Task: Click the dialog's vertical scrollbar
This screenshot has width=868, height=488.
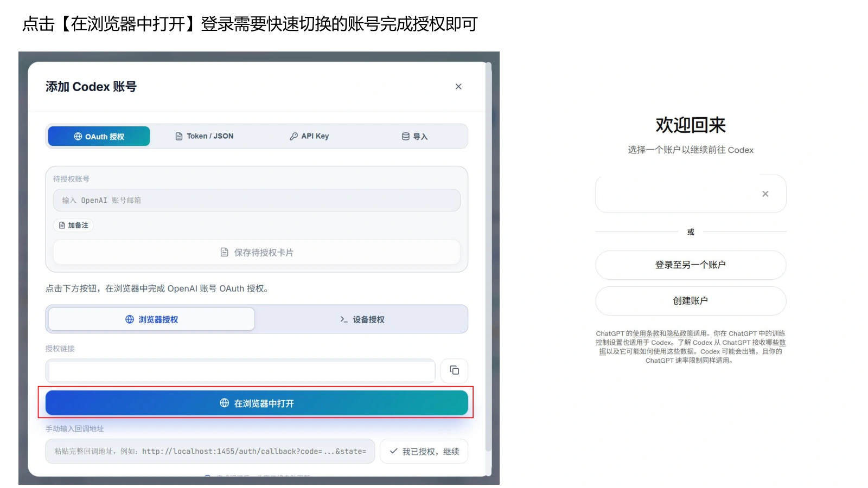Action: click(488, 256)
